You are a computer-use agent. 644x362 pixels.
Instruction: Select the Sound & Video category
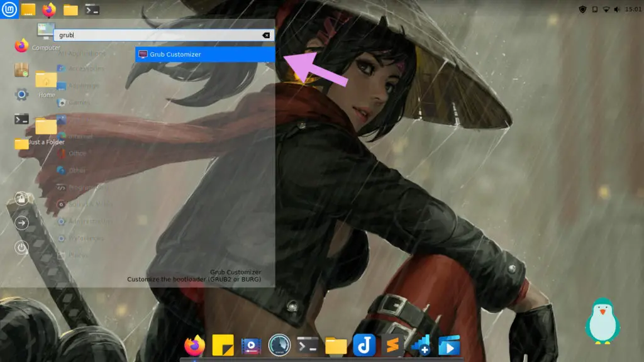[x=85, y=204]
